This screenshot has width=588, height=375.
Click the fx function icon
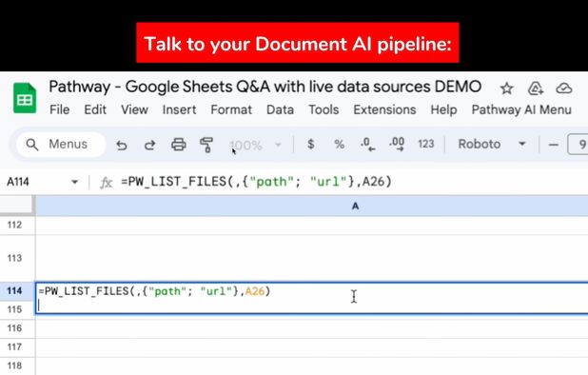(x=106, y=183)
